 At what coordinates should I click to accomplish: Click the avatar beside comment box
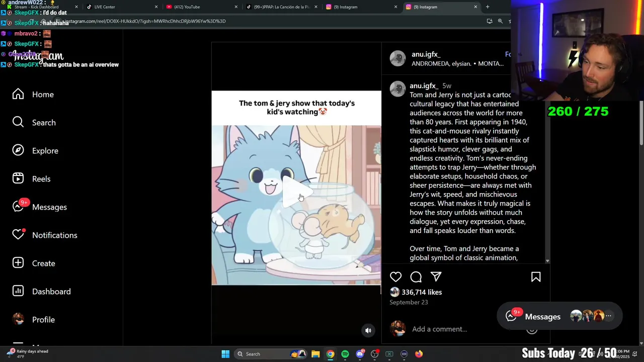point(397,329)
